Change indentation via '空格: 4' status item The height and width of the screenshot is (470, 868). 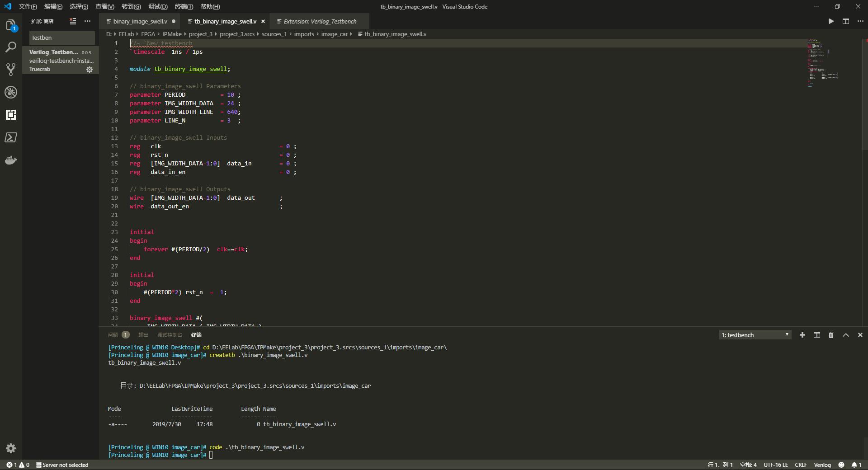click(748, 465)
